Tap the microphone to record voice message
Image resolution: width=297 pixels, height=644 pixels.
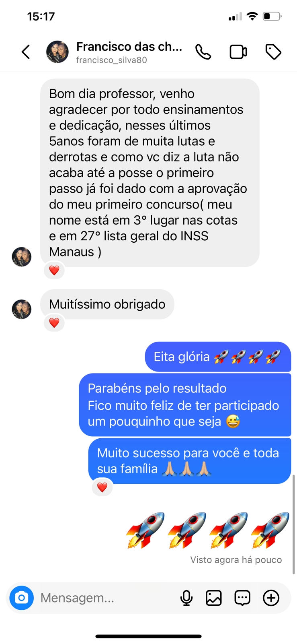186,598
